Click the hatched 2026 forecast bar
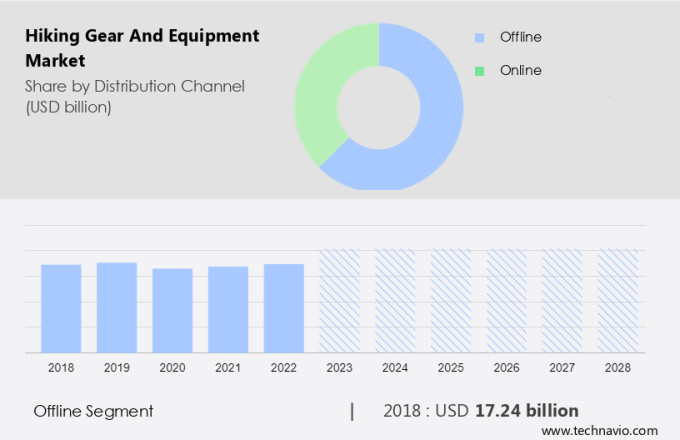 pyautogui.click(x=506, y=300)
